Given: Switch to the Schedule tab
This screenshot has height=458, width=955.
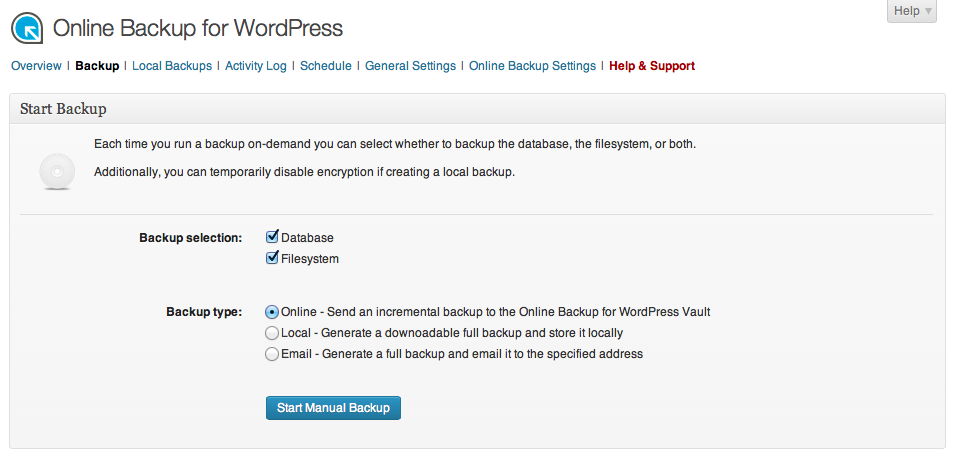Looking at the screenshot, I should [x=326, y=66].
